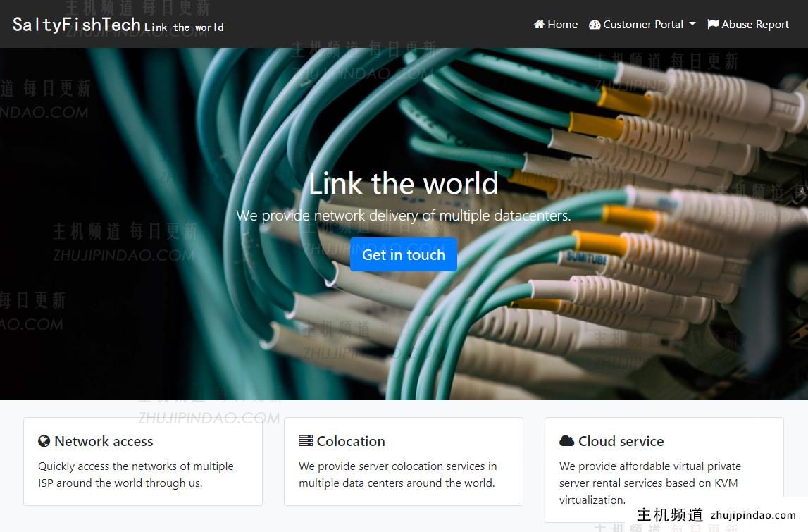Select the Colocation card heading
Viewport: 808px width, 532px height.
pos(342,441)
